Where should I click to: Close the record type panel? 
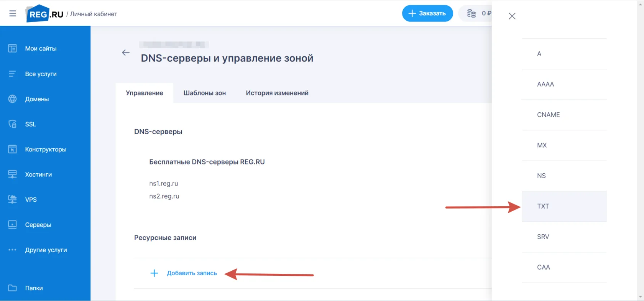tap(512, 16)
